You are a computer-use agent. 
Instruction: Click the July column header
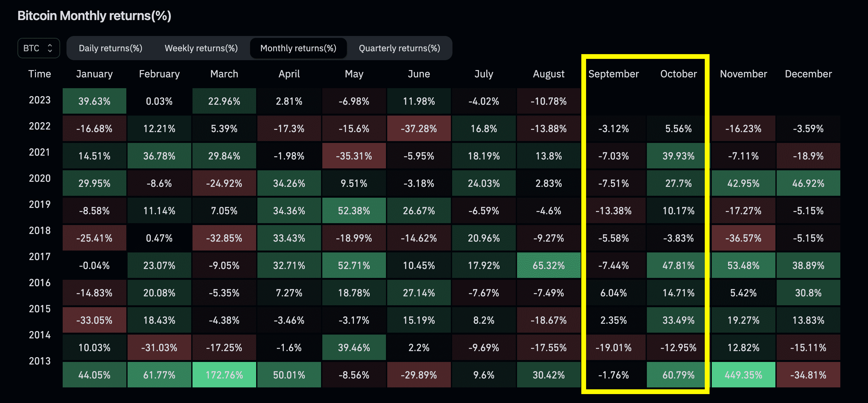point(484,74)
